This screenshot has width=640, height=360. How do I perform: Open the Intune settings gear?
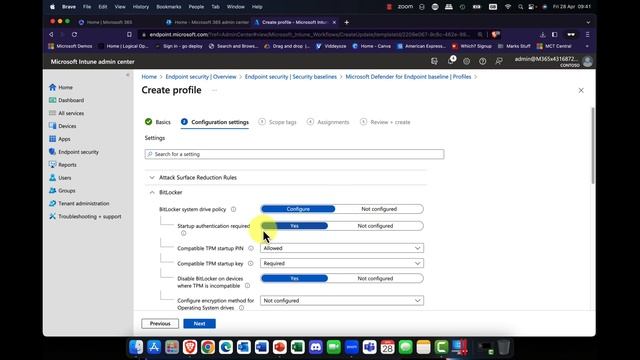(467, 61)
